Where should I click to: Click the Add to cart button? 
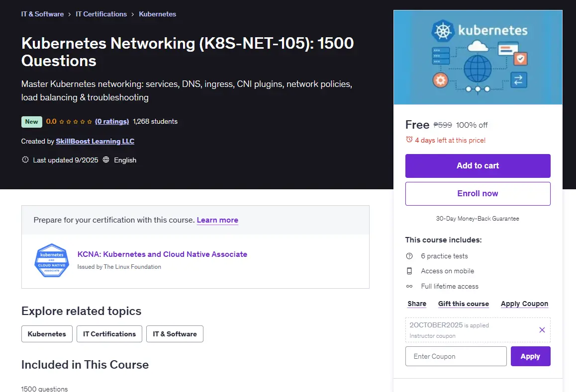point(478,166)
